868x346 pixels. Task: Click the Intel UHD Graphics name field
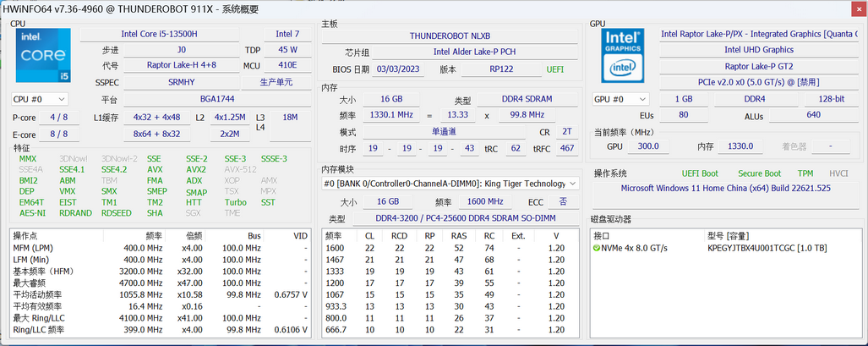click(759, 50)
